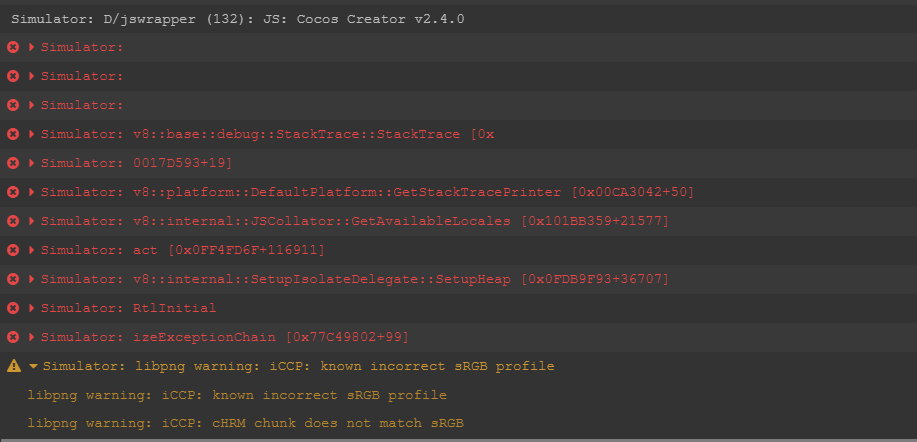This screenshot has height=442, width=917.
Task: Select text 'Simulator: 0017D593+19]'
Action: (x=136, y=163)
